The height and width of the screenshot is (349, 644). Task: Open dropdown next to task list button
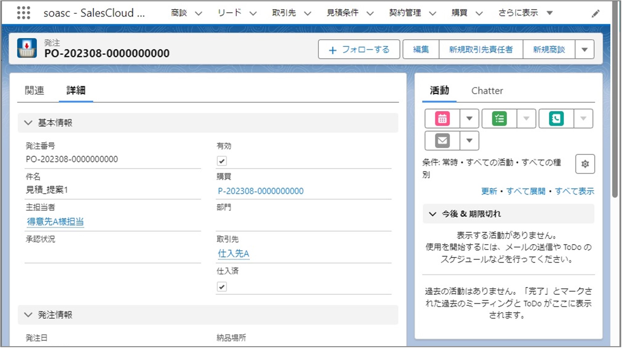click(526, 119)
